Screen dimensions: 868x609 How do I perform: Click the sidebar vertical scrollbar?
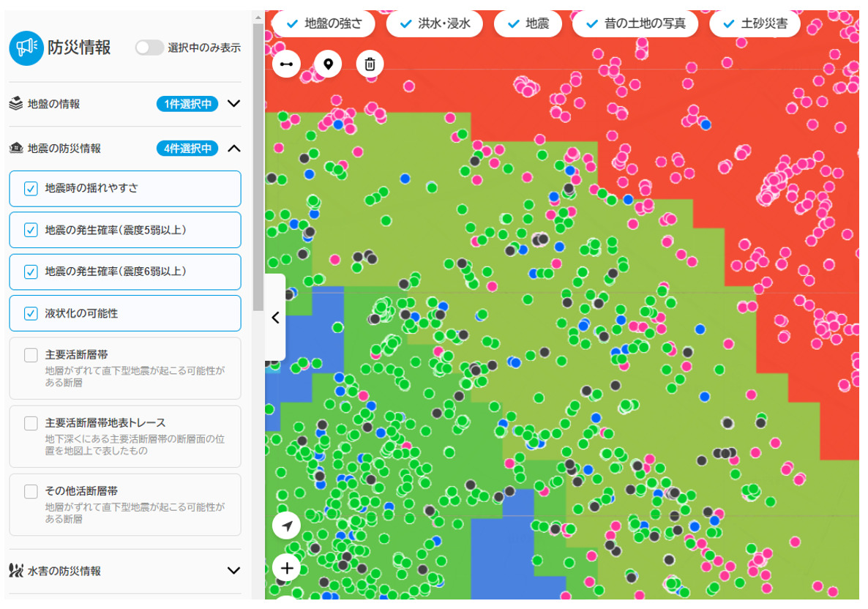click(x=258, y=168)
